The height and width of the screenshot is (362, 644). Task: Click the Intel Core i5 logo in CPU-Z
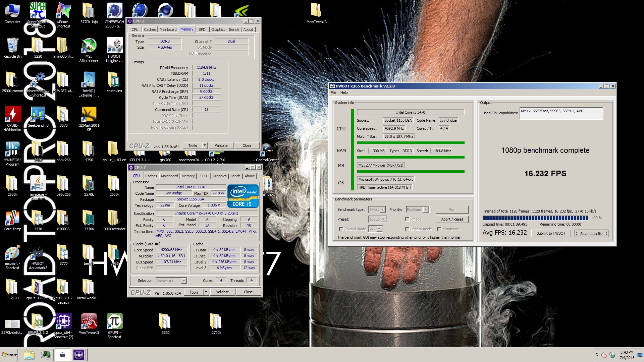pos(243,196)
